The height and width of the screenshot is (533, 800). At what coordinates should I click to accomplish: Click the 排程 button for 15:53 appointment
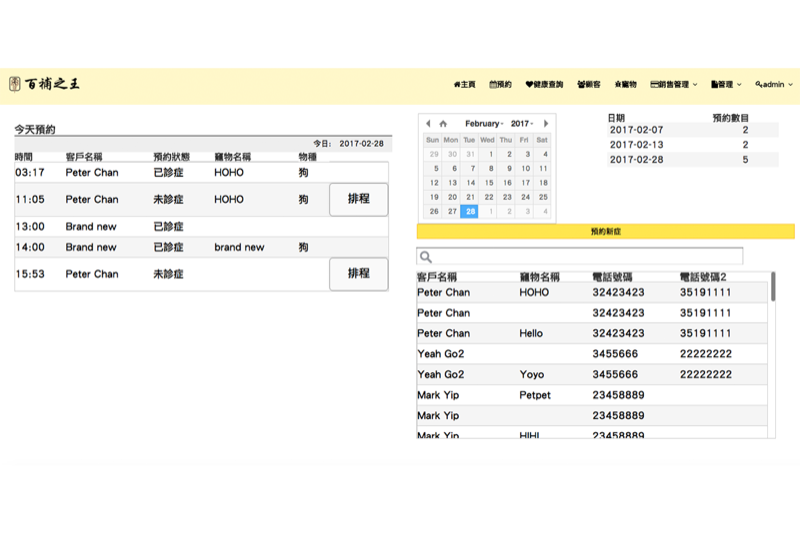(x=359, y=274)
